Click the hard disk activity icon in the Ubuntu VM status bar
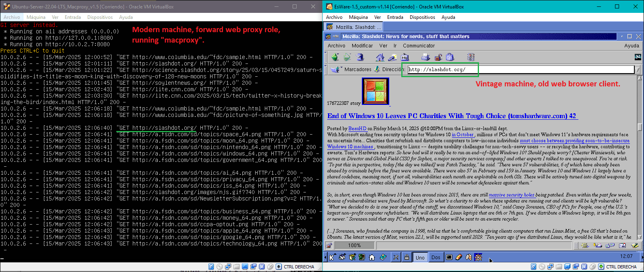The image size is (644, 272). tap(211, 266)
